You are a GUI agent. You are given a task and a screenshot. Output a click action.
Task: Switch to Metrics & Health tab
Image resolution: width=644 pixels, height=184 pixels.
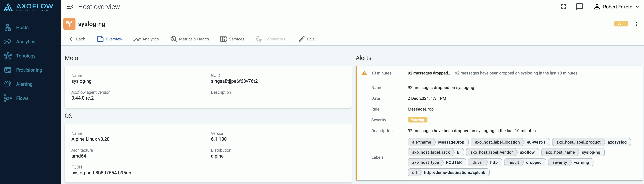point(190,39)
